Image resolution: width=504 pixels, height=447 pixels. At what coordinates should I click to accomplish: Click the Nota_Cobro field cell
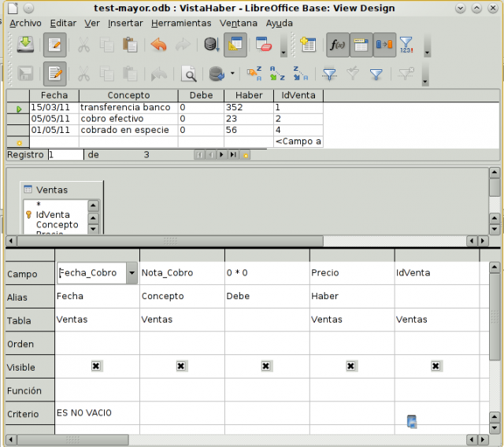[182, 273]
